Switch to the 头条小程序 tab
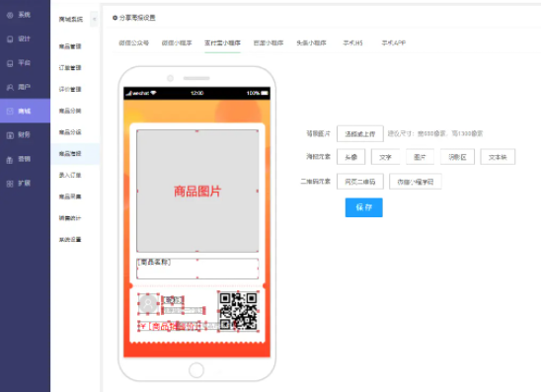 pos(311,42)
